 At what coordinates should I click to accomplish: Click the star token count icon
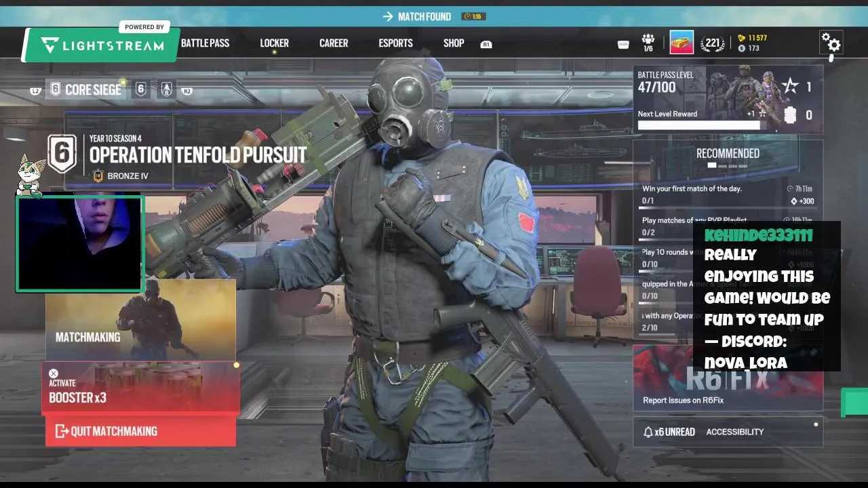(x=790, y=86)
